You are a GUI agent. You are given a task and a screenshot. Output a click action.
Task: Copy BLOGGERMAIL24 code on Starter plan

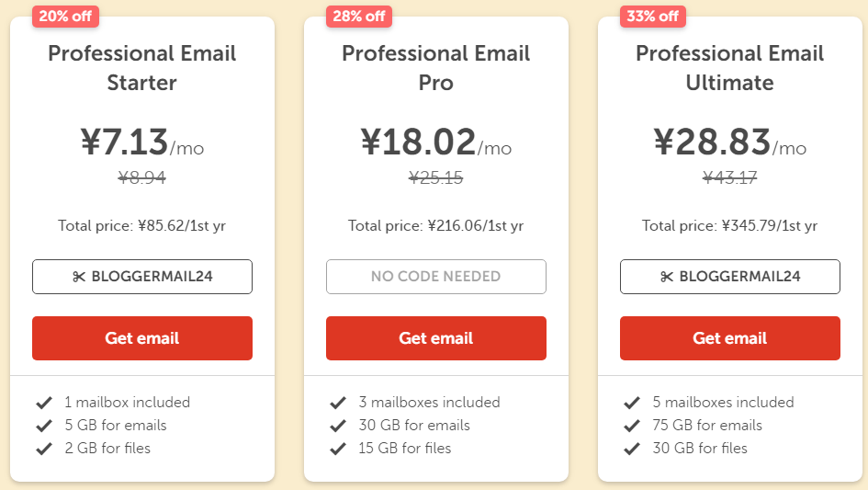[x=142, y=277]
